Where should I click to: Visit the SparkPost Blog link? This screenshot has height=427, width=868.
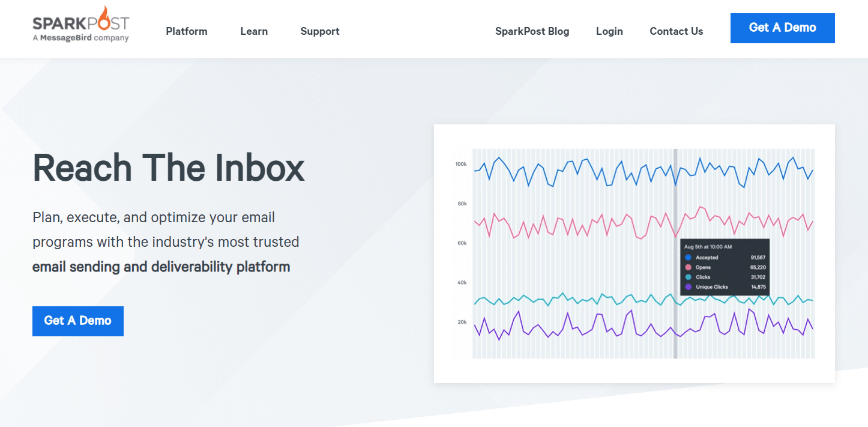[x=532, y=31]
